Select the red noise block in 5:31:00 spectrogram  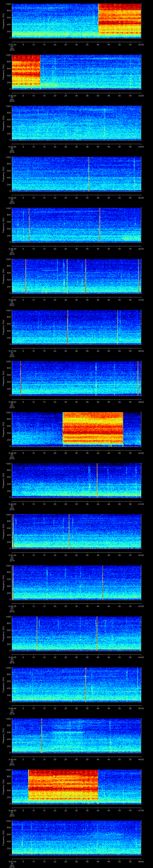click(120, 19)
